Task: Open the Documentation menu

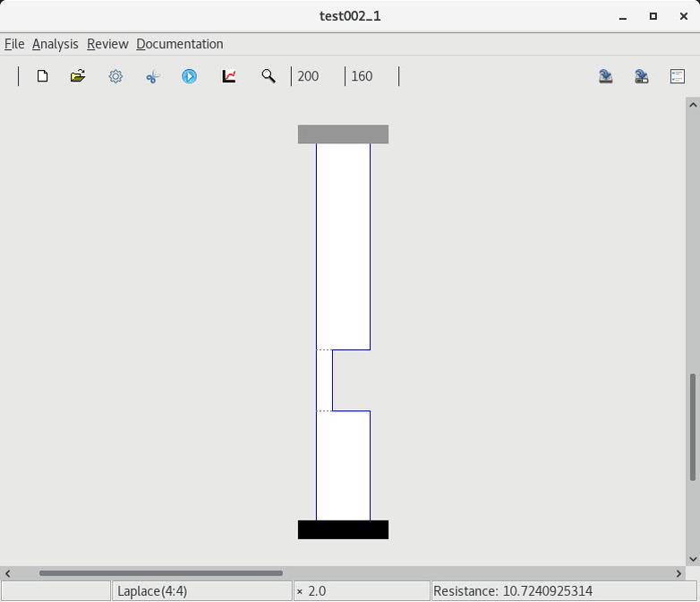Action: [x=179, y=44]
